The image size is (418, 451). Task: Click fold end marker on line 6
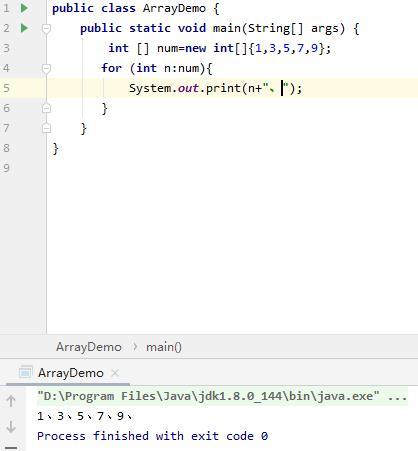(x=46, y=108)
